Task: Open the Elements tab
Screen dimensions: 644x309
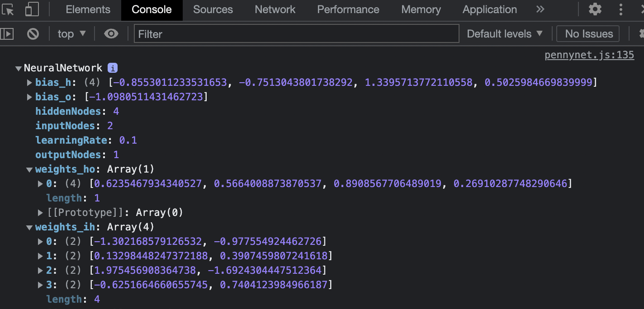Action: click(88, 9)
